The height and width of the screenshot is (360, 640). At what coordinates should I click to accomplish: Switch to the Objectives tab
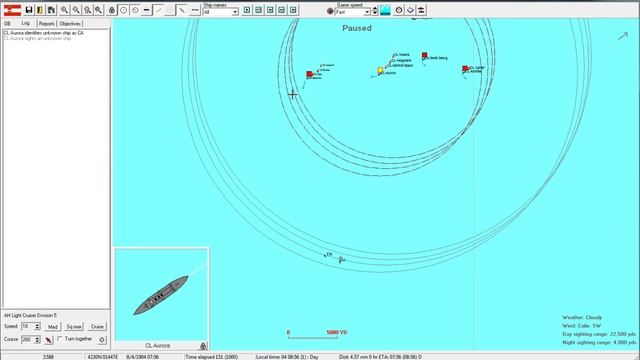pyautogui.click(x=70, y=24)
